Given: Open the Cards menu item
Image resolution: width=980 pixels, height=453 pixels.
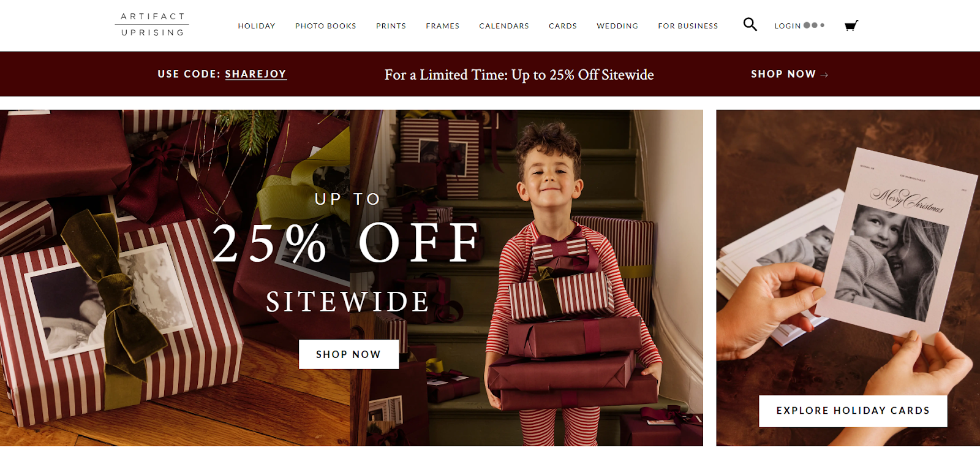Looking at the screenshot, I should tap(562, 26).
